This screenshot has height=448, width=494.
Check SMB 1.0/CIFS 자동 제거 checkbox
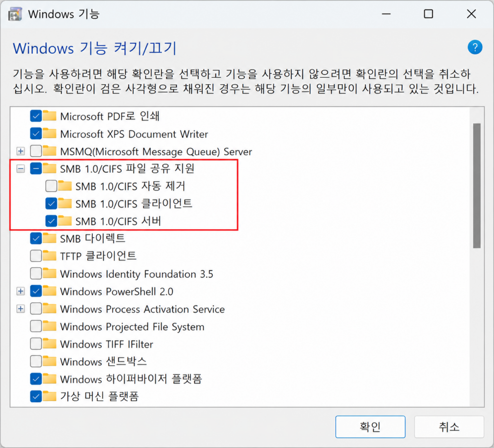pos(51,186)
